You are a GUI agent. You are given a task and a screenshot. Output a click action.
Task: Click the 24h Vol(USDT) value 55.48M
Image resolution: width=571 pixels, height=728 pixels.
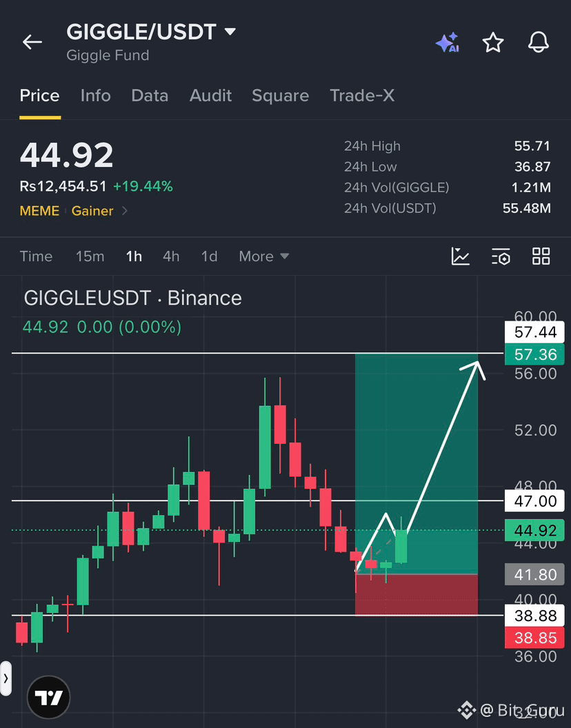[527, 208]
